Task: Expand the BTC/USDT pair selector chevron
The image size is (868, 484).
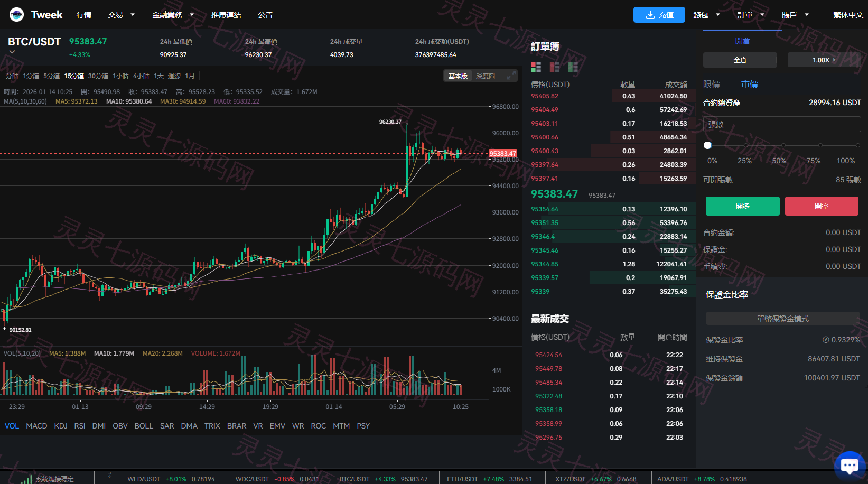Action: (x=12, y=52)
